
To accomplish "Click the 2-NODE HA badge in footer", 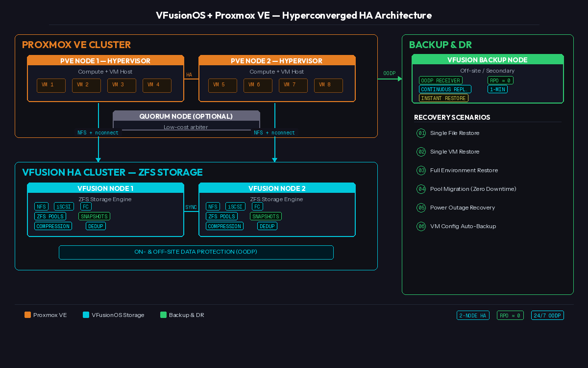I will [x=473, y=315].
